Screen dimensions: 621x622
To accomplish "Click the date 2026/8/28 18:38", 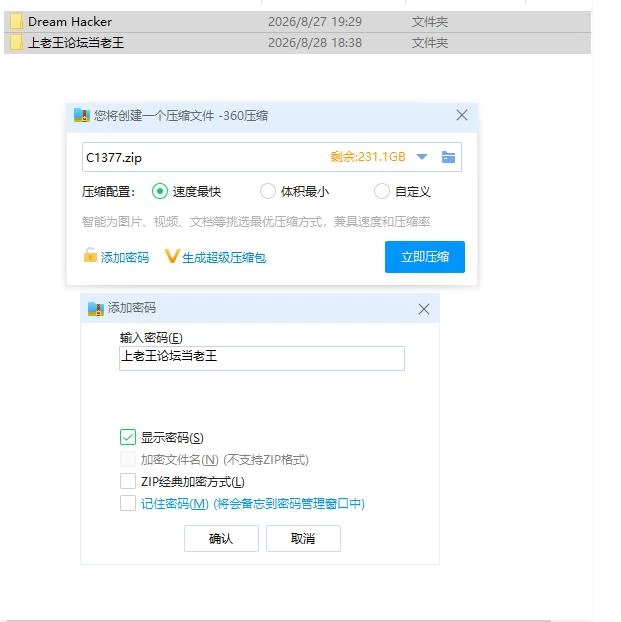I will [x=315, y=42].
